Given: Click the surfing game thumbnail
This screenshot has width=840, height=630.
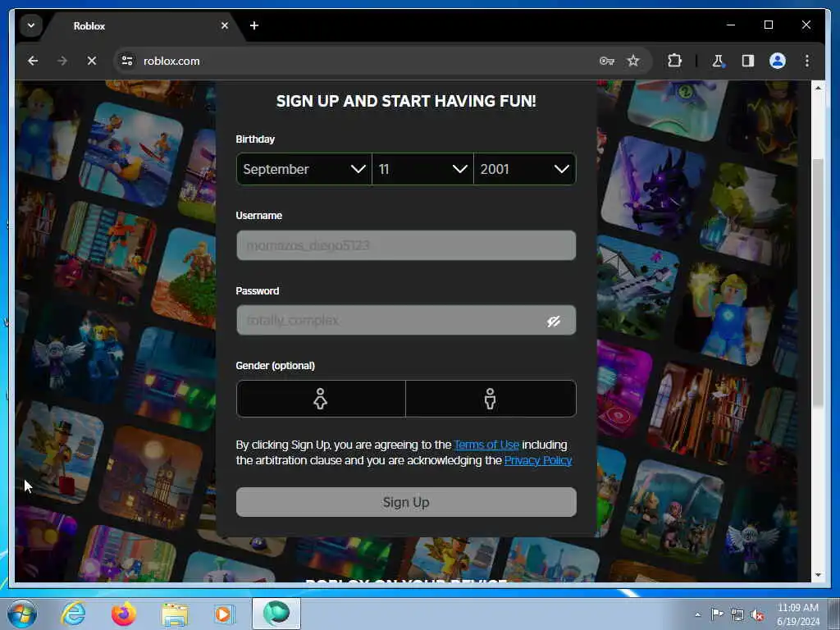Looking at the screenshot, I should (x=130, y=154).
